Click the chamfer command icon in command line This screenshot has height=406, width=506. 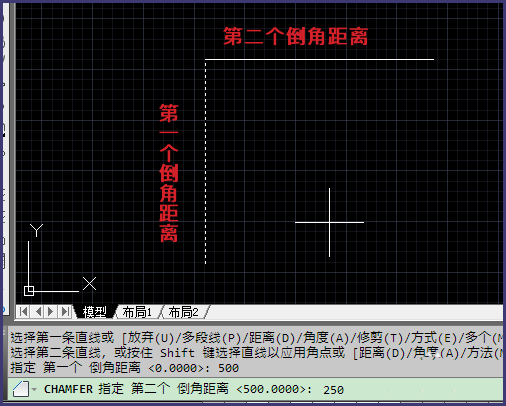pyautogui.click(x=21, y=389)
